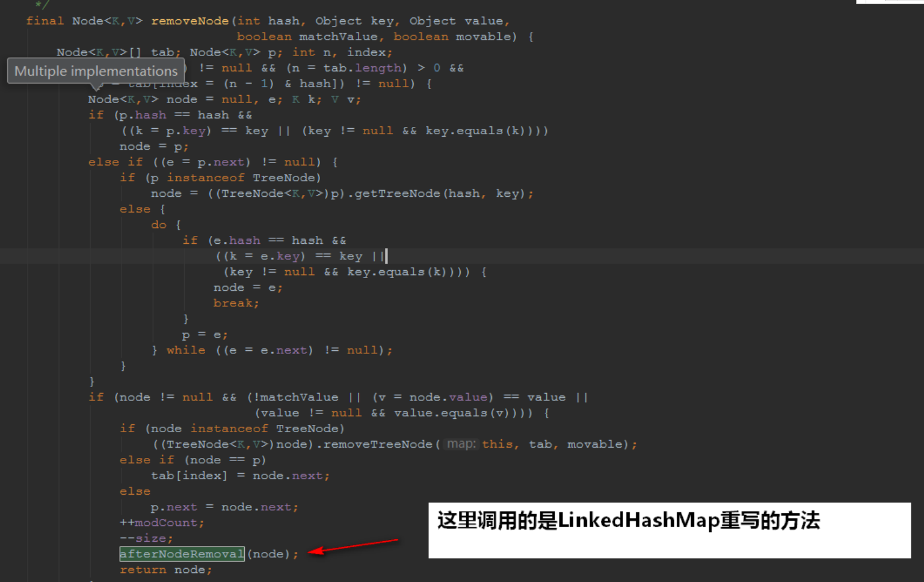Click 'p.next' in else-if condition

tap(221, 162)
